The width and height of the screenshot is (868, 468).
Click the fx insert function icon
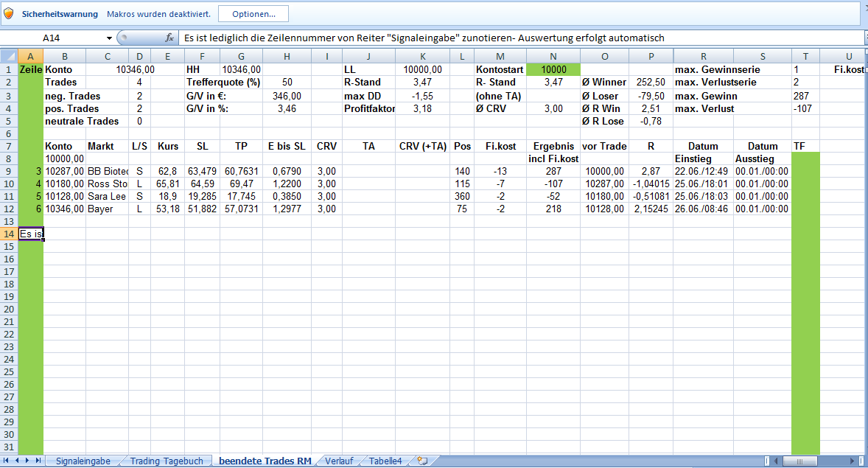tap(169, 38)
